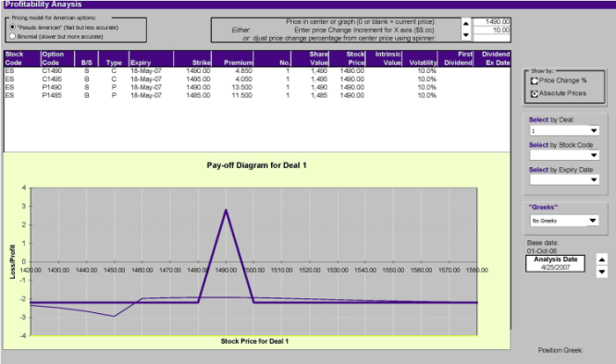
Task: Open the Select by Expiry Date dropdown
Action: pos(594,180)
